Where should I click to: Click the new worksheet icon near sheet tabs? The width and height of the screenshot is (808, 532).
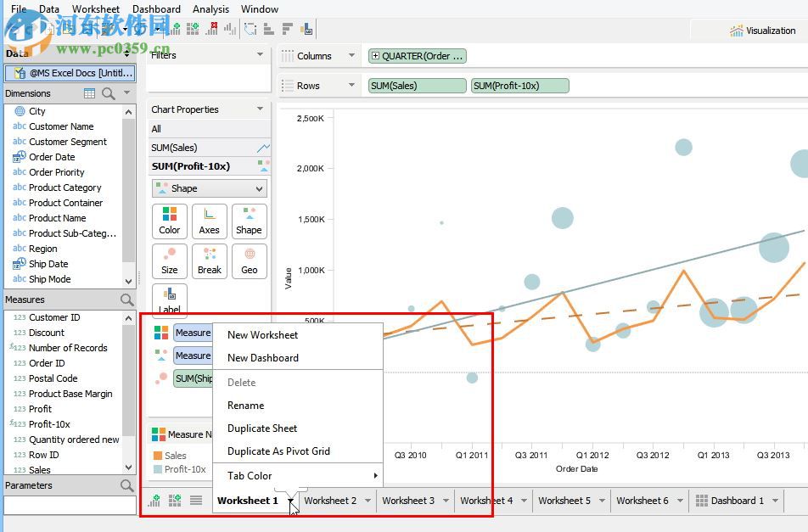click(x=154, y=500)
